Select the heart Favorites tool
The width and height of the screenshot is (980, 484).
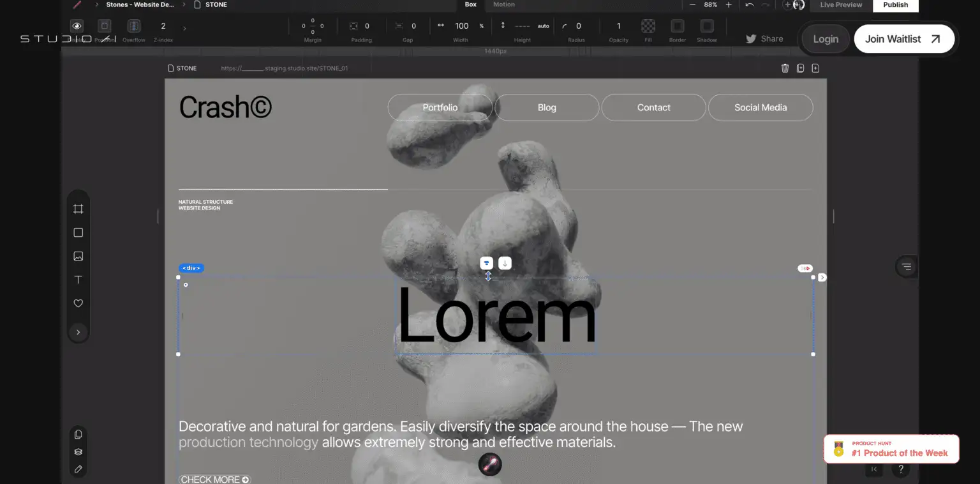(x=78, y=303)
